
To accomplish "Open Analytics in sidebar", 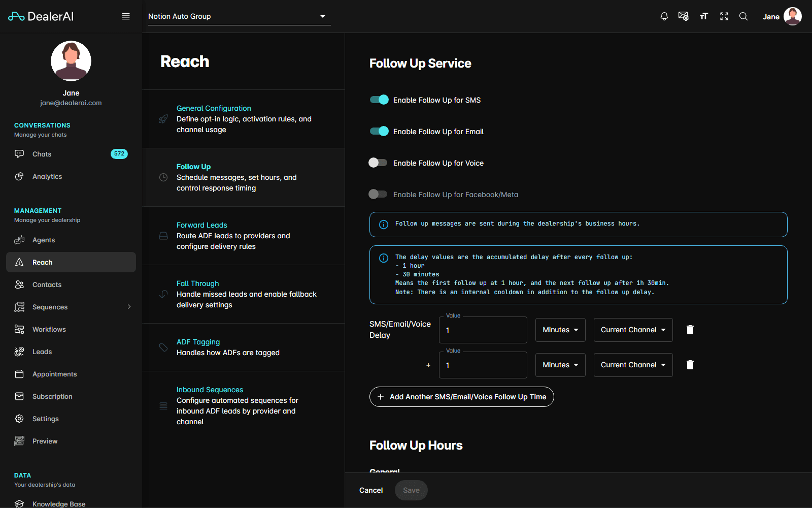I will (x=71, y=176).
